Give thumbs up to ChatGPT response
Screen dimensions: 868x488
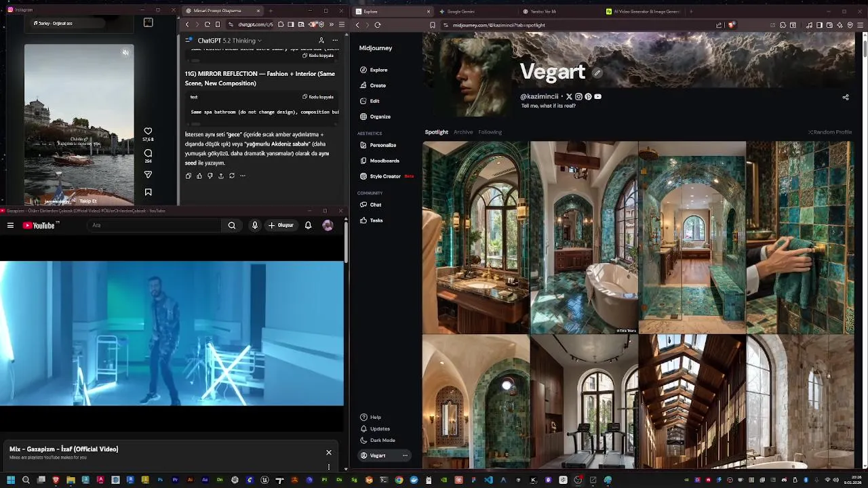click(x=199, y=176)
